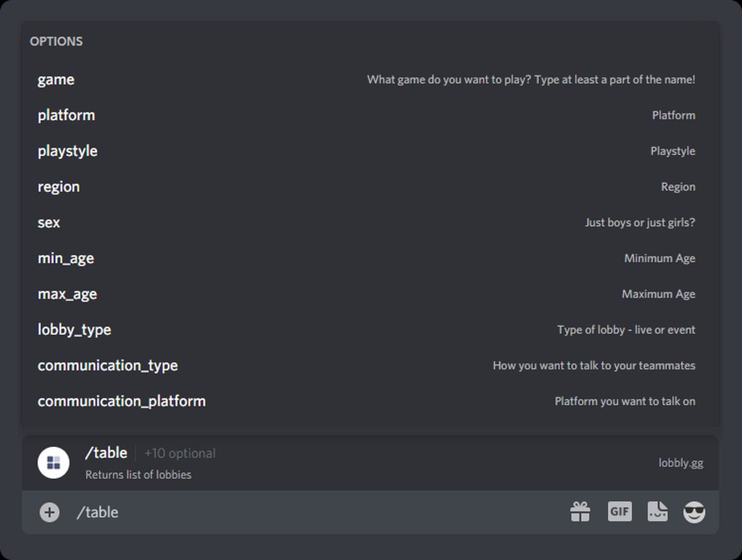Pick the region option
742x560 pixels.
[59, 187]
